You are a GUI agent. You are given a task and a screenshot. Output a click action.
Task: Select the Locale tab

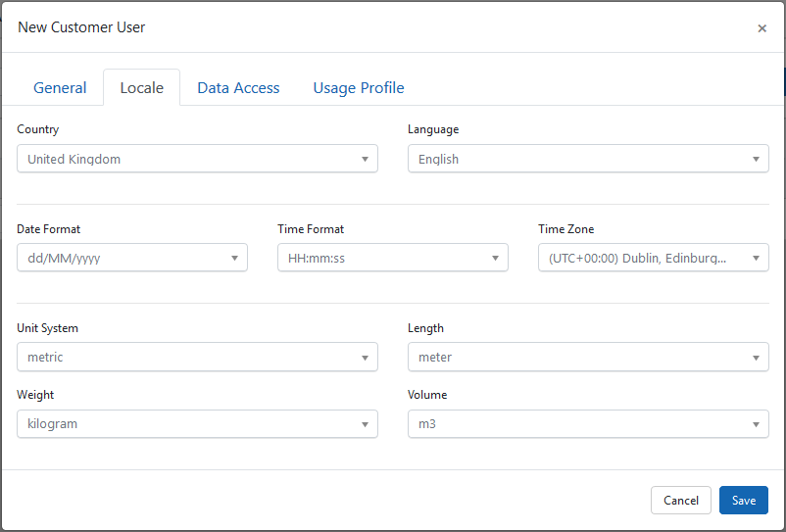pyautogui.click(x=141, y=87)
